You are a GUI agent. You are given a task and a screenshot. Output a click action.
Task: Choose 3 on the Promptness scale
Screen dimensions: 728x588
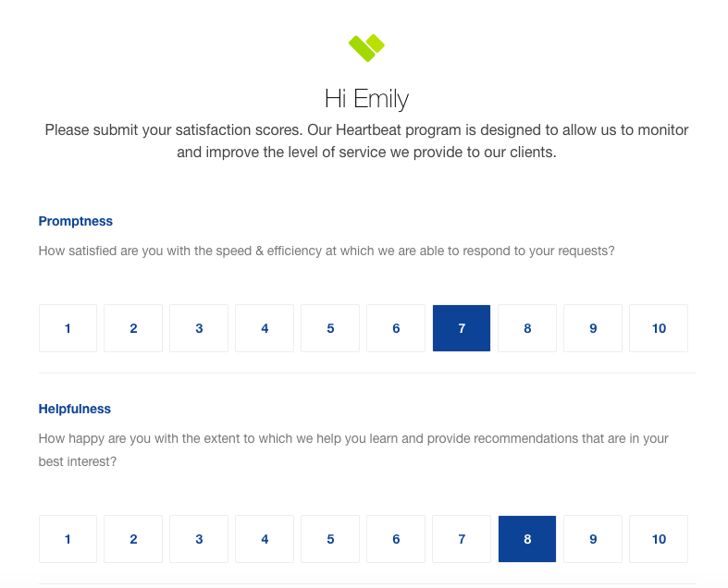click(x=199, y=328)
